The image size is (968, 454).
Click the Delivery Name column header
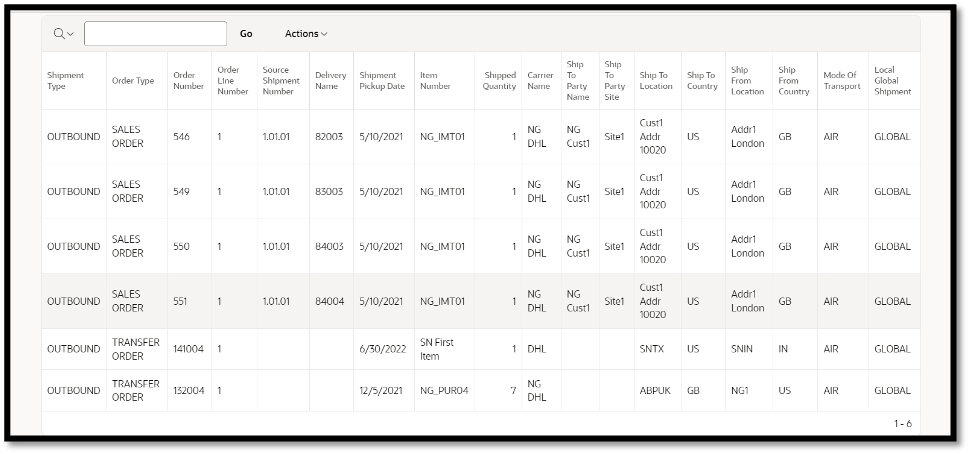click(x=330, y=81)
